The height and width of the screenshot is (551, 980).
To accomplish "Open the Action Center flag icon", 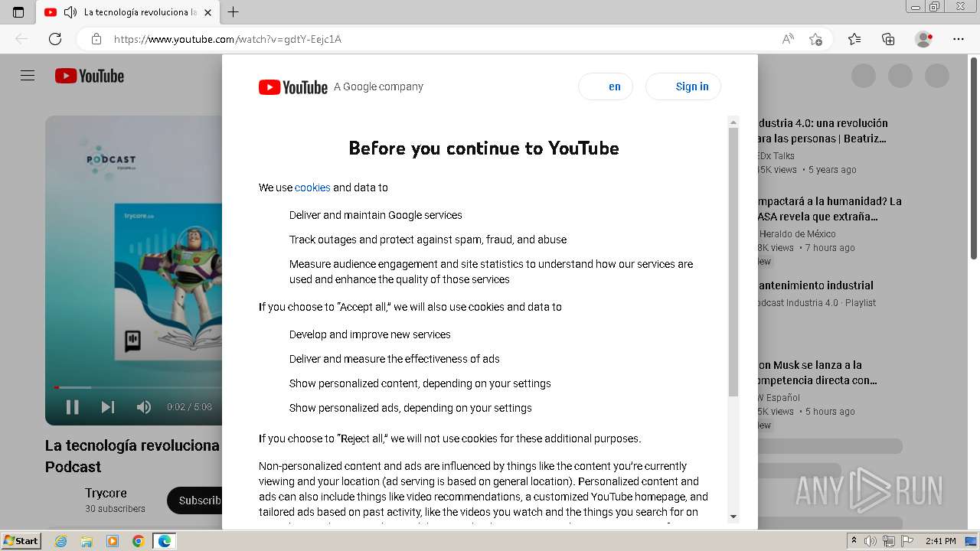I will 906,541.
